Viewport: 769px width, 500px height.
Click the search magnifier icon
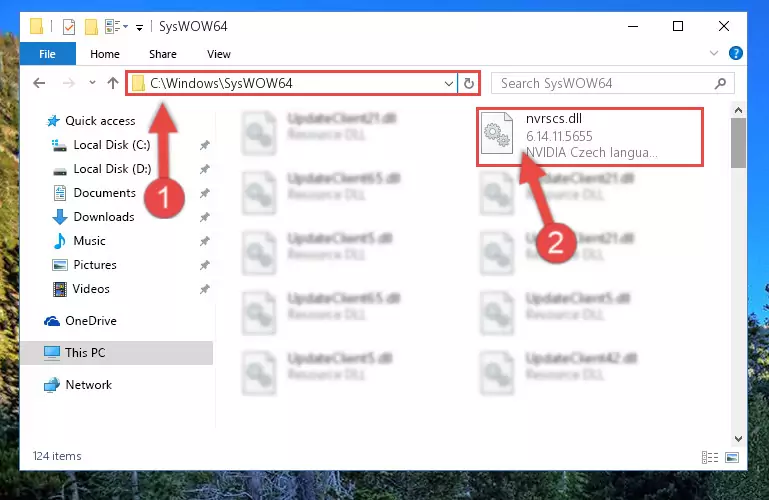click(x=720, y=83)
